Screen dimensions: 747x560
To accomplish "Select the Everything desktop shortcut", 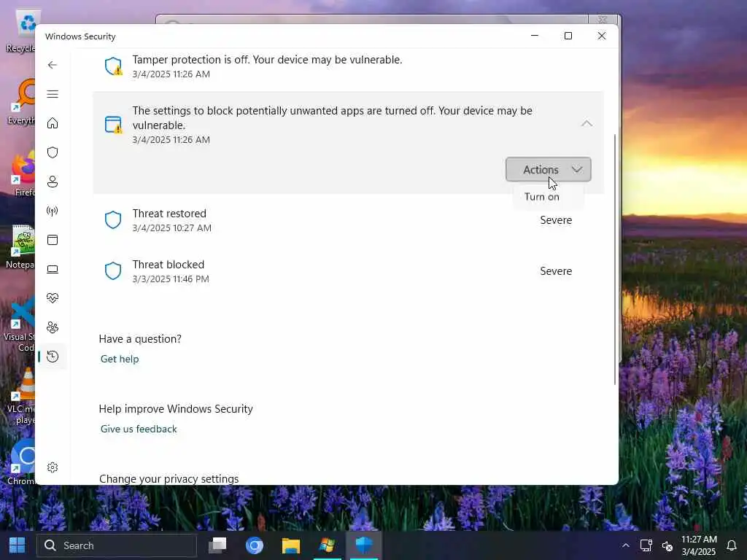I will pos(21,102).
